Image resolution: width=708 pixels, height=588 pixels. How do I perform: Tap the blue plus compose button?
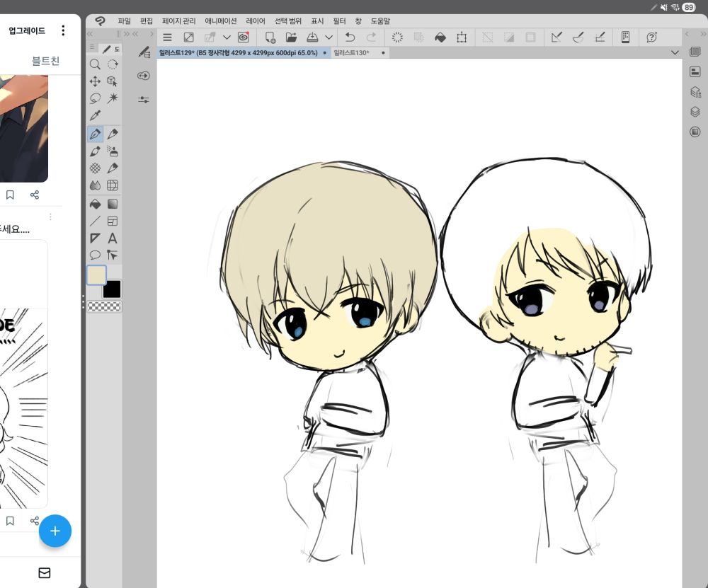coord(55,531)
